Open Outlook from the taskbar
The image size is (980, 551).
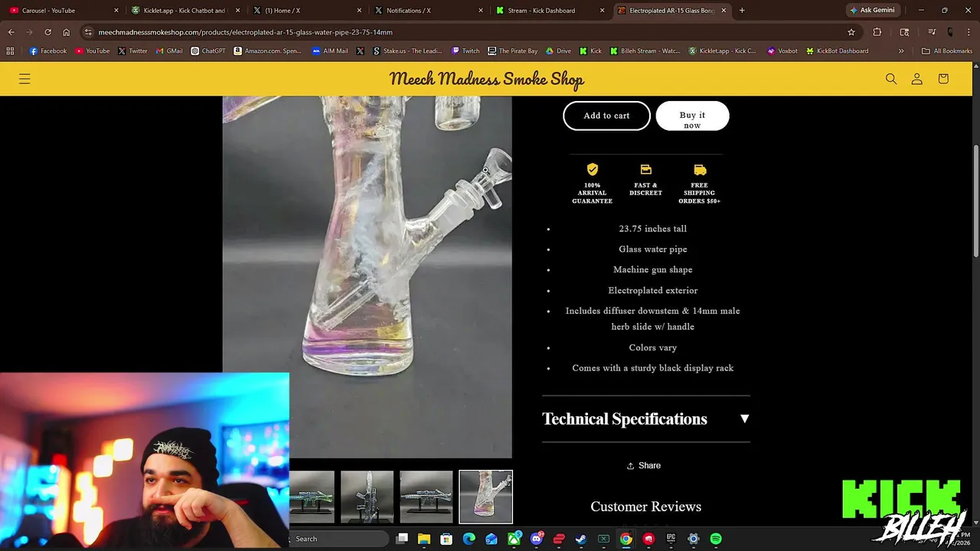click(x=492, y=539)
